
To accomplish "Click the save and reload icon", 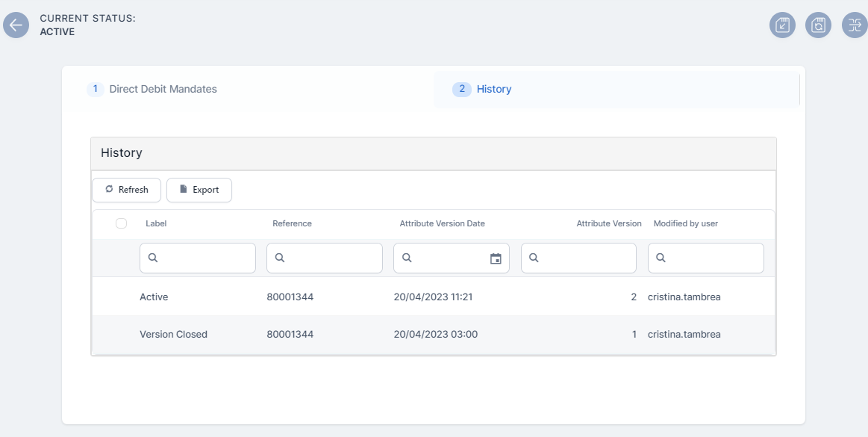I will point(818,25).
